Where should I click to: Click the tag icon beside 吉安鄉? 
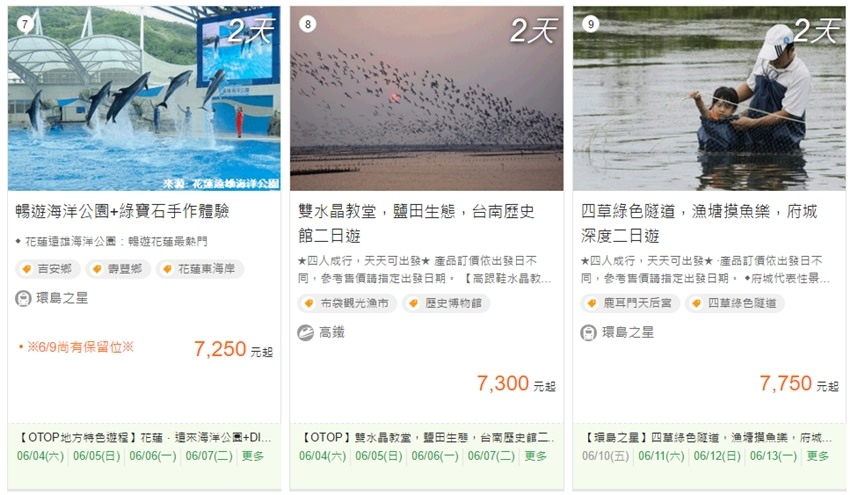pos(29,269)
